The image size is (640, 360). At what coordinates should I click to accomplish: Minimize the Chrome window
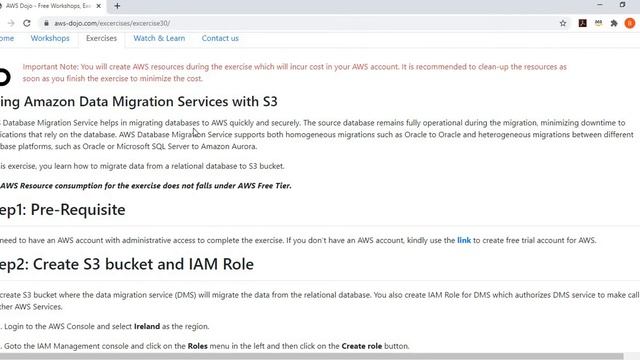tap(600, 5)
